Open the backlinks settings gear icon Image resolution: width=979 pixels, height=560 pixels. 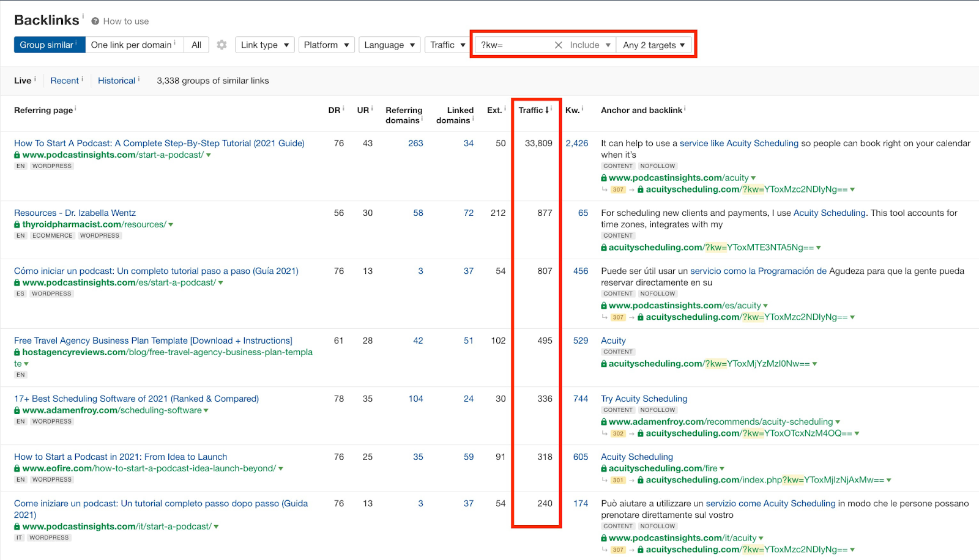click(x=221, y=45)
